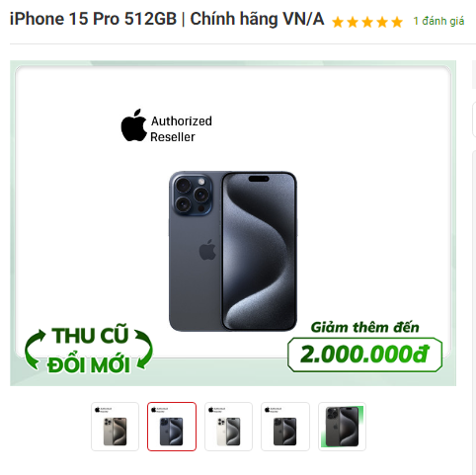Click the Apple Authorized Reseller logo

tap(167, 126)
